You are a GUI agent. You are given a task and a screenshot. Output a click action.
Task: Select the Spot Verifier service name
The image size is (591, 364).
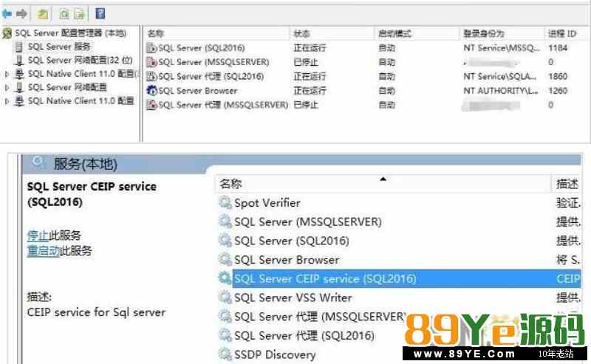tap(267, 203)
